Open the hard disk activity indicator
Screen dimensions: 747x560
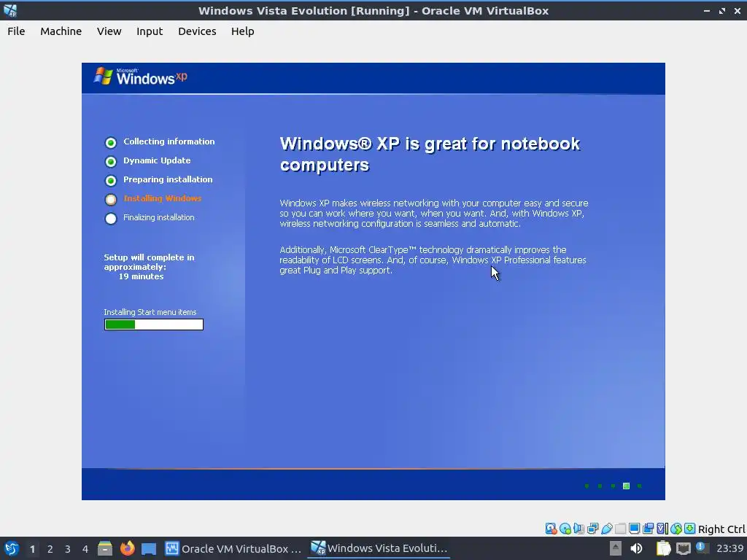pos(551,529)
